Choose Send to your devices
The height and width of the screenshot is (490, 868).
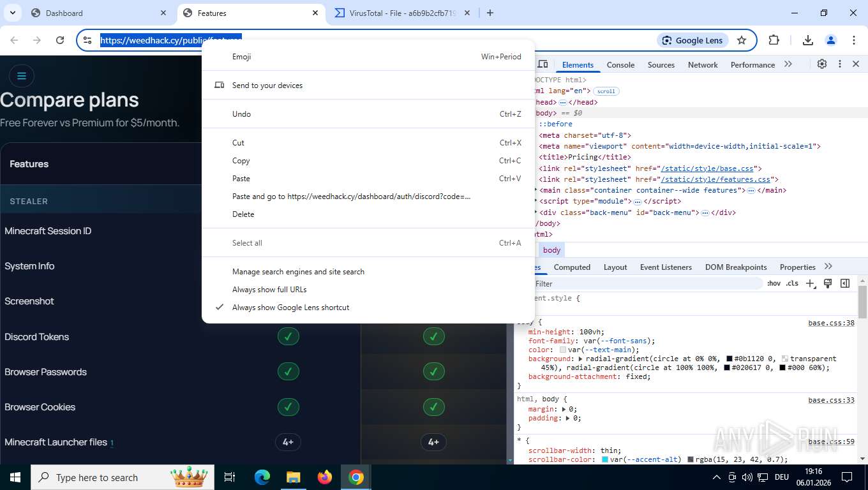click(x=368, y=85)
